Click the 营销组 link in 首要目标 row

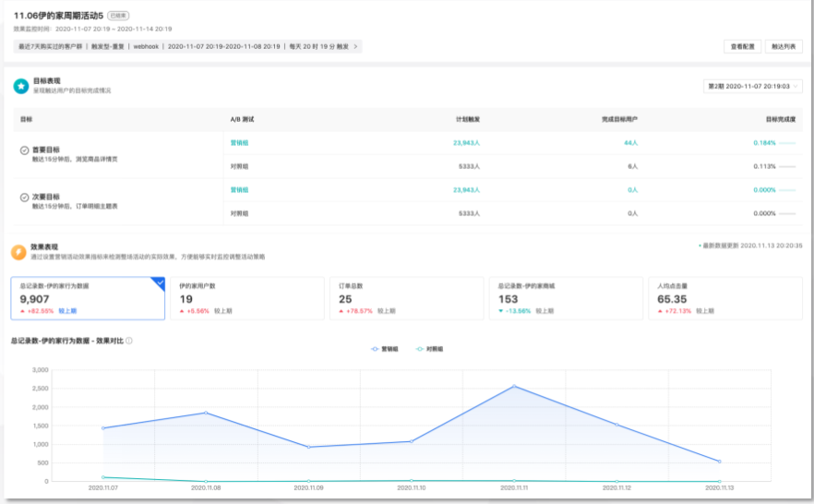pyautogui.click(x=239, y=143)
